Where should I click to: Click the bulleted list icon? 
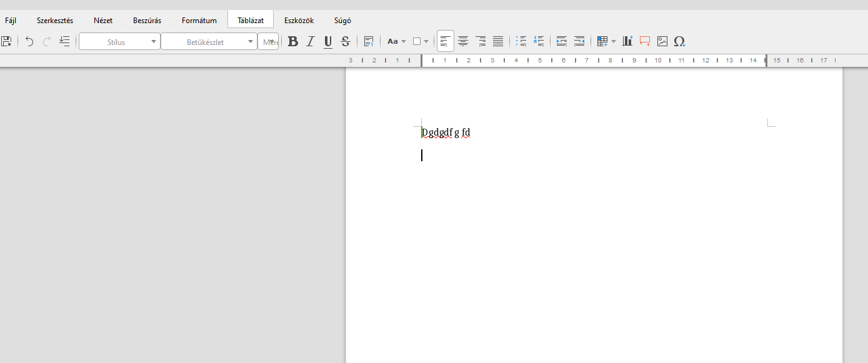pyautogui.click(x=521, y=41)
